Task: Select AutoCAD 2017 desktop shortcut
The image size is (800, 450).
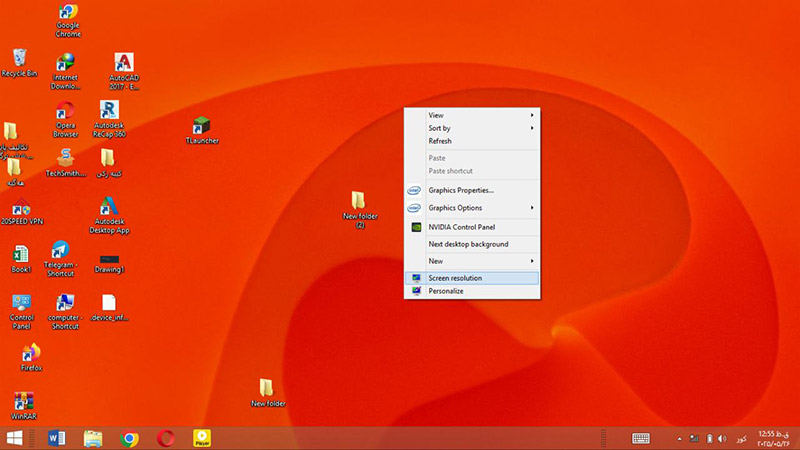Action: (x=124, y=71)
